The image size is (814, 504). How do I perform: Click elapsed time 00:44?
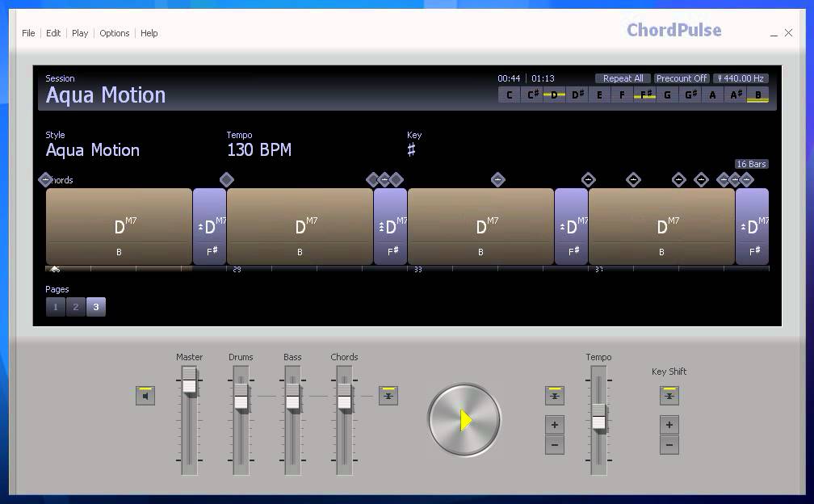click(509, 78)
